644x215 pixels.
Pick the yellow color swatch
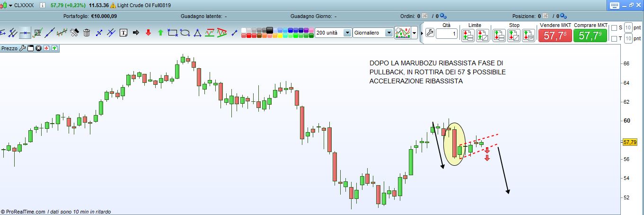(x=280, y=36)
